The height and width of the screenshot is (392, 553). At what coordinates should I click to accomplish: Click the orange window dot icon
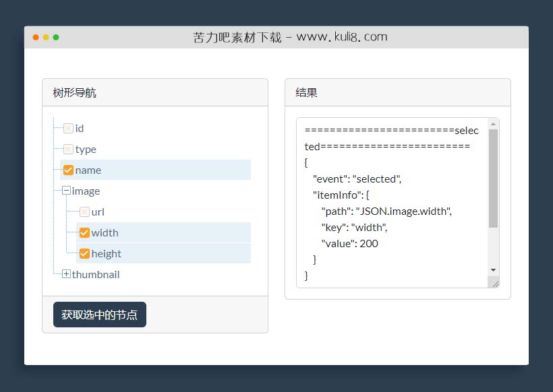click(36, 37)
